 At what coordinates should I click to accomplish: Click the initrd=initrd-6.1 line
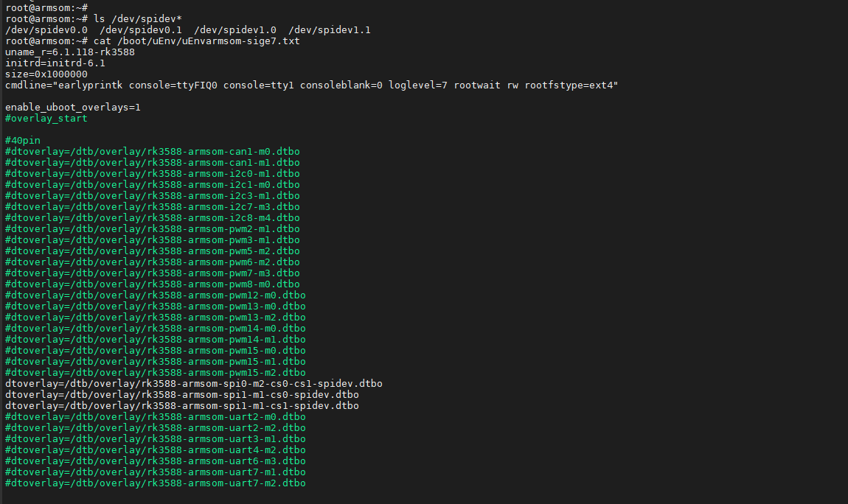pos(55,63)
